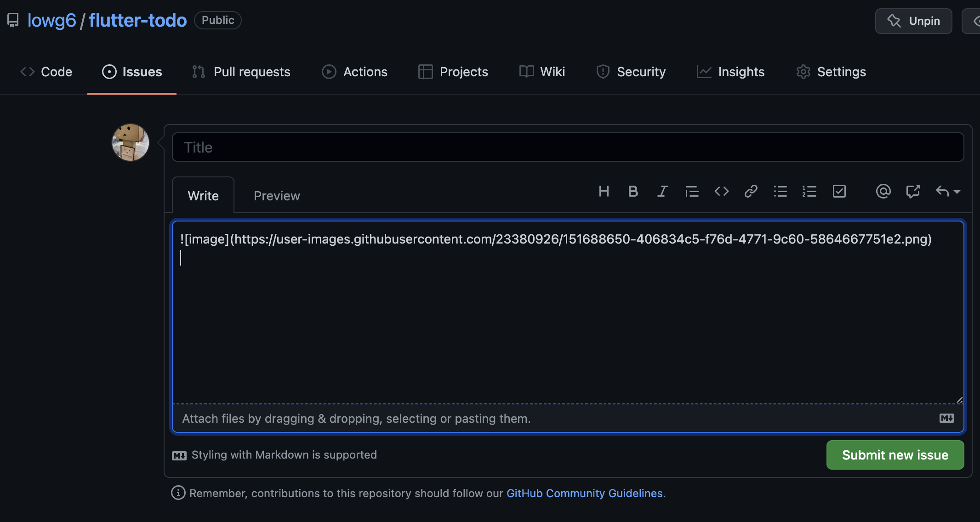Switch to the Preview tab
The width and height of the screenshot is (980, 522).
(x=276, y=195)
